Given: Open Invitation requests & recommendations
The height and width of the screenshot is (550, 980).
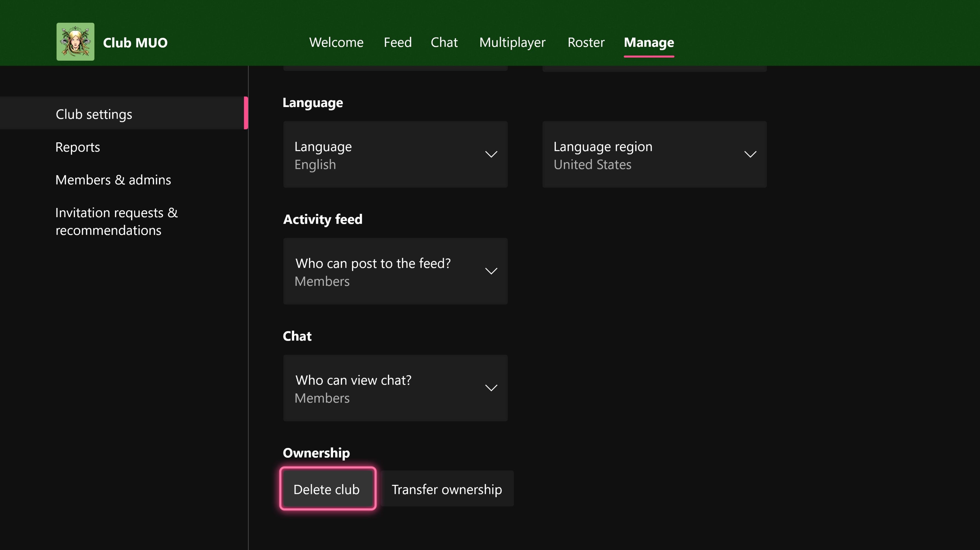Looking at the screenshot, I should (116, 221).
